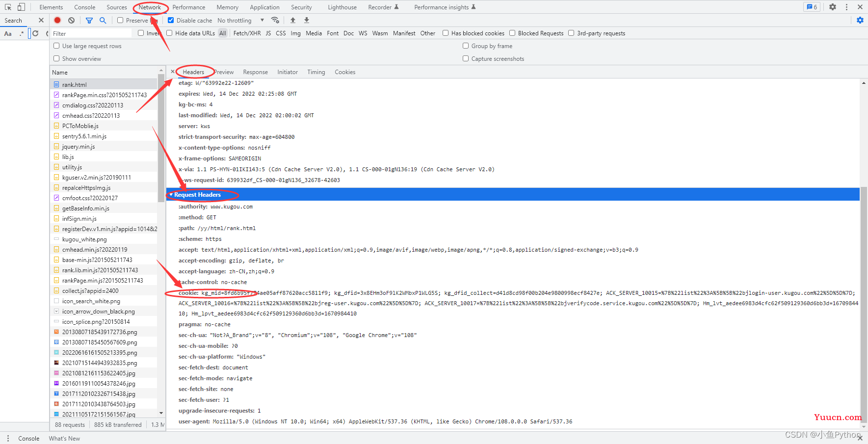Open What's New drawer tab
The image size is (868, 444).
64,438
